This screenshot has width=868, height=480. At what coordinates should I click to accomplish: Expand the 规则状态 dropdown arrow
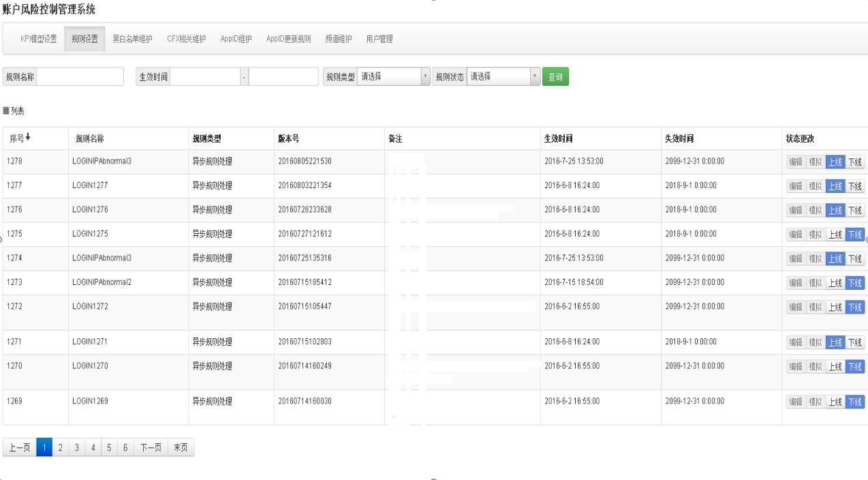click(x=535, y=77)
